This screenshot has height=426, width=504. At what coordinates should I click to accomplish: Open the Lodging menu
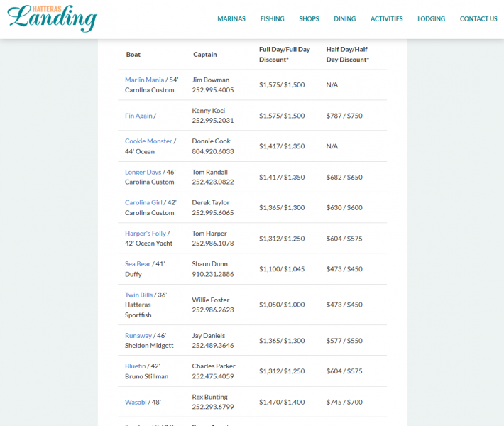point(431,19)
